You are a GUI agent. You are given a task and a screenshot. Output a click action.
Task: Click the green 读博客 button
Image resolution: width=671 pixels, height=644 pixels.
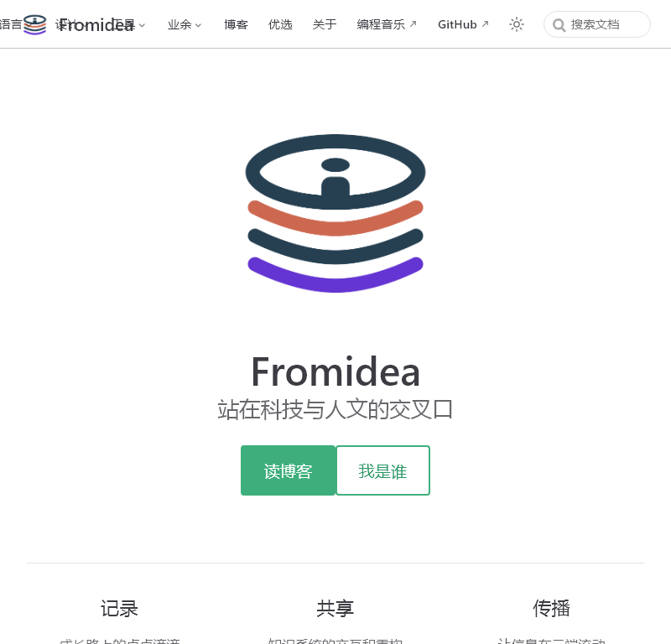tap(288, 470)
